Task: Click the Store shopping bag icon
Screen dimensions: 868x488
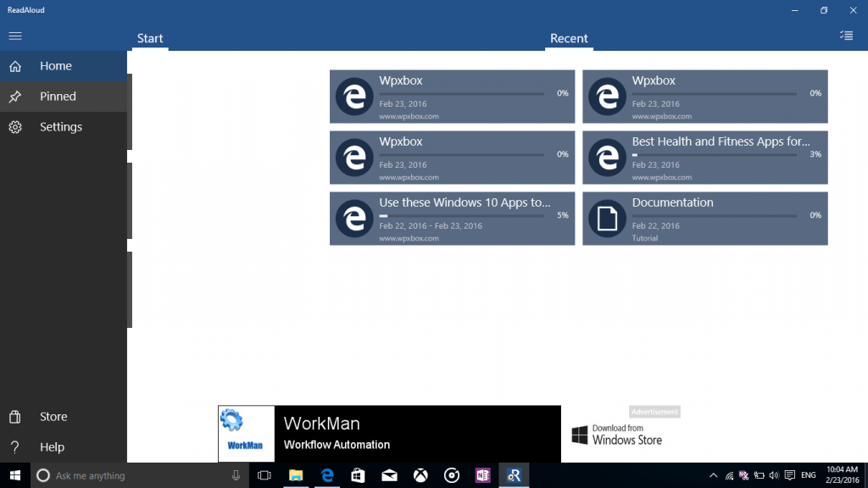Action: click(x=15, y=417)
